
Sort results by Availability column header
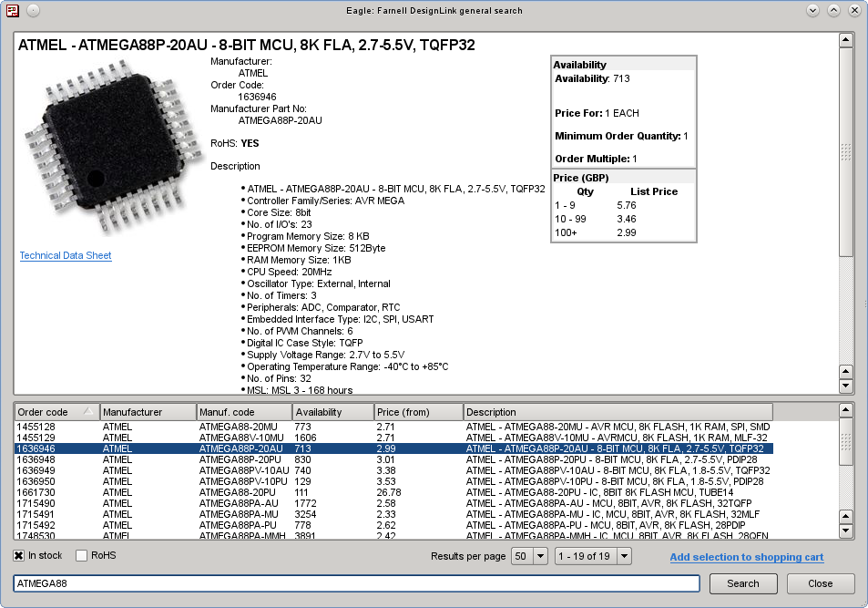coord(332,412)
